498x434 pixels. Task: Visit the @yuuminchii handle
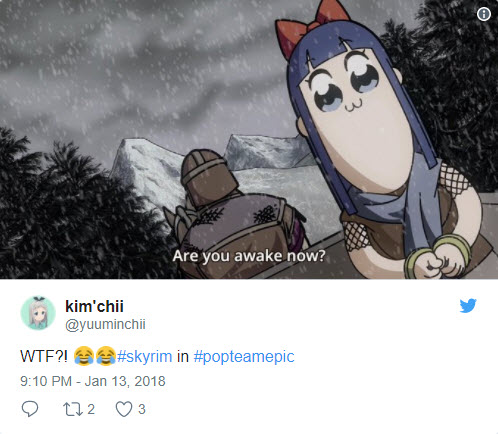(x=105, y=324)
